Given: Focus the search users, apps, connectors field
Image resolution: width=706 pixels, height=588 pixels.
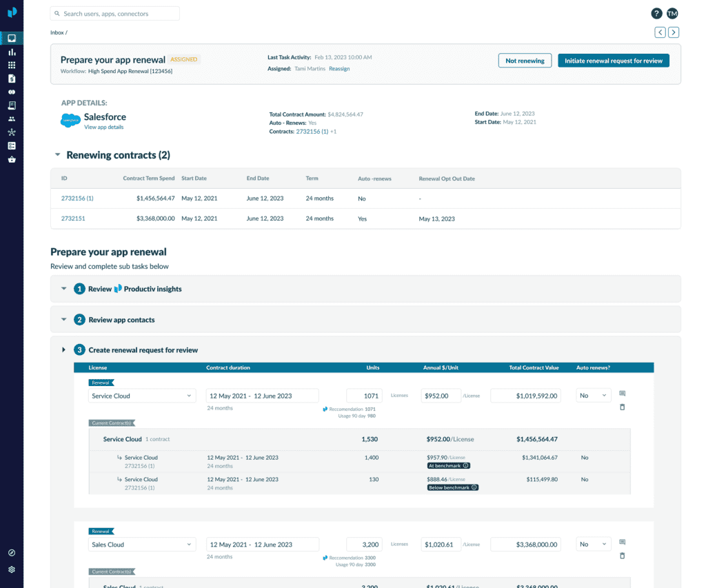Looking at the screenshot, I should pos(115,14).
